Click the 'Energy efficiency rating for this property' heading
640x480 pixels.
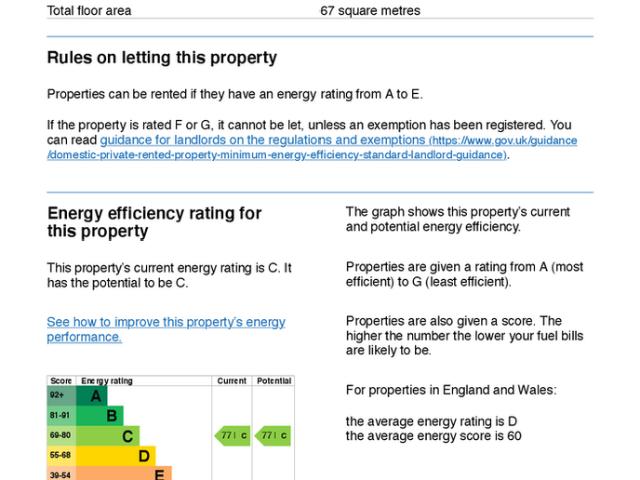click(x=154, y=222)
